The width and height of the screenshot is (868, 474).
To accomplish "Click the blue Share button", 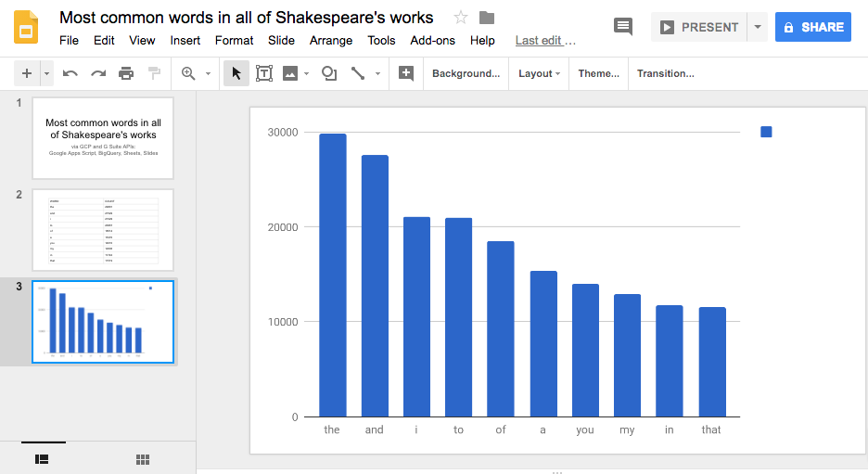I will click(813, 27).
